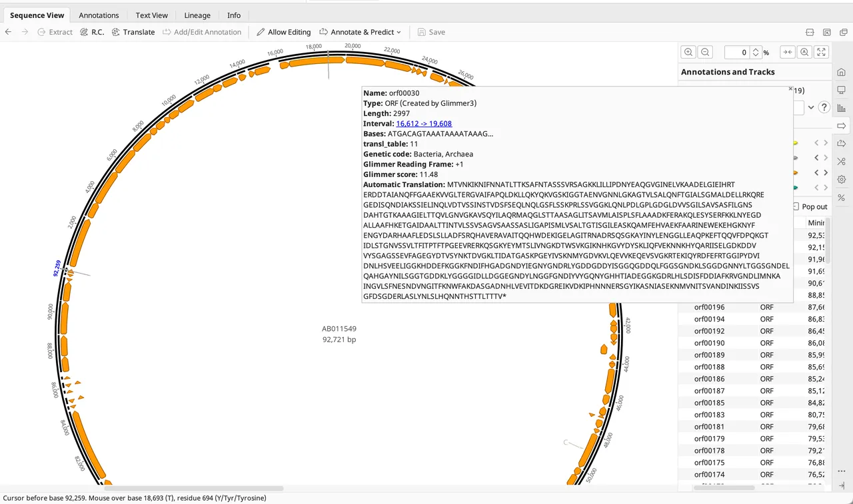Click the zoom percentage stepper arrows

[x=756, y=52]
